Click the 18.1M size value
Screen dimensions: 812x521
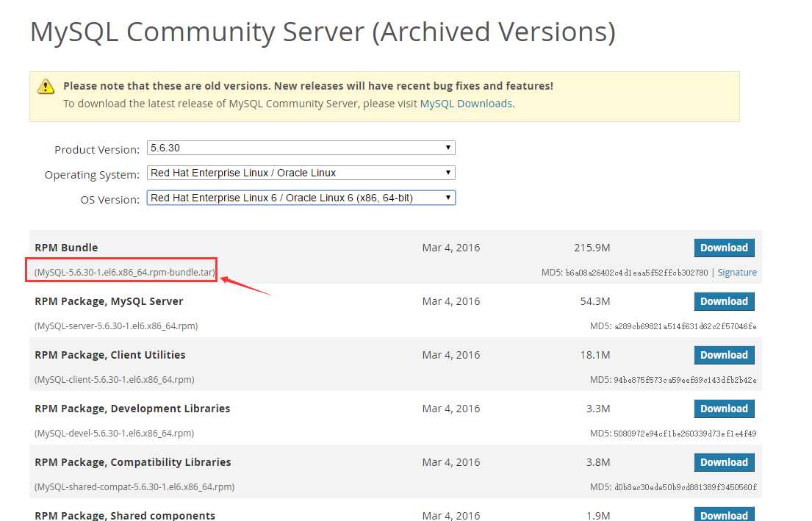[595, 355]
